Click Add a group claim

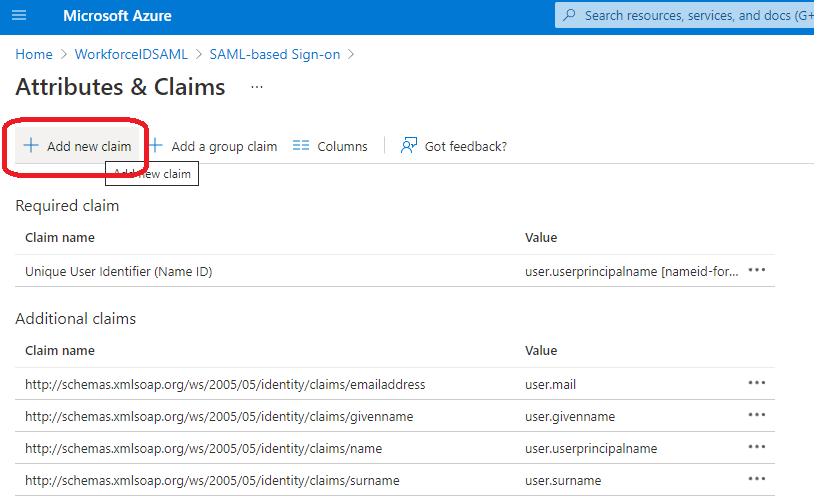point(213,146)
